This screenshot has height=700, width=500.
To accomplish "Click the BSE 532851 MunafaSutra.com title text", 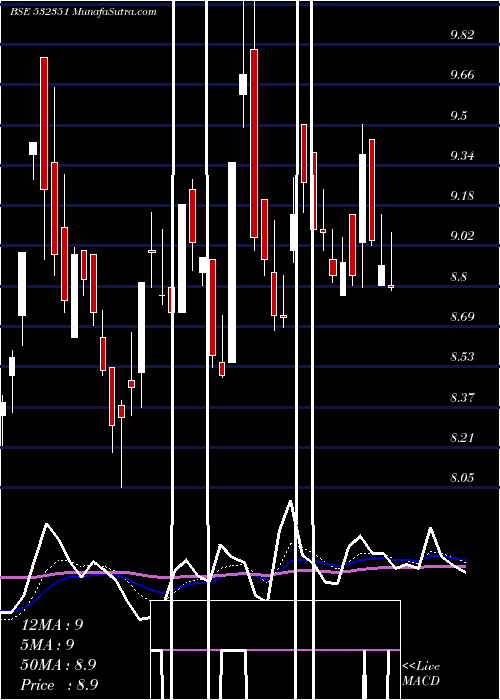I will [83, 12].
